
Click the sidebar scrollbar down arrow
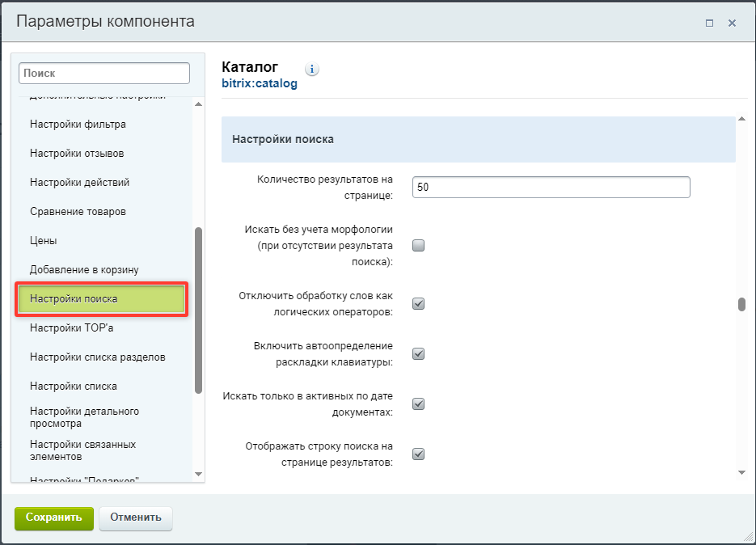(198, 474)
